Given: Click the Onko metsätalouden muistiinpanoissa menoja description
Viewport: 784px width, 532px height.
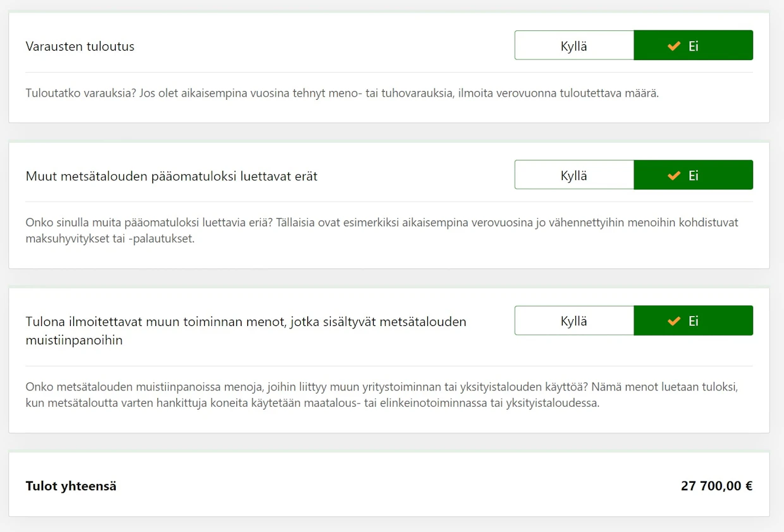Looking at the screenshot, I should coord(382,394).
